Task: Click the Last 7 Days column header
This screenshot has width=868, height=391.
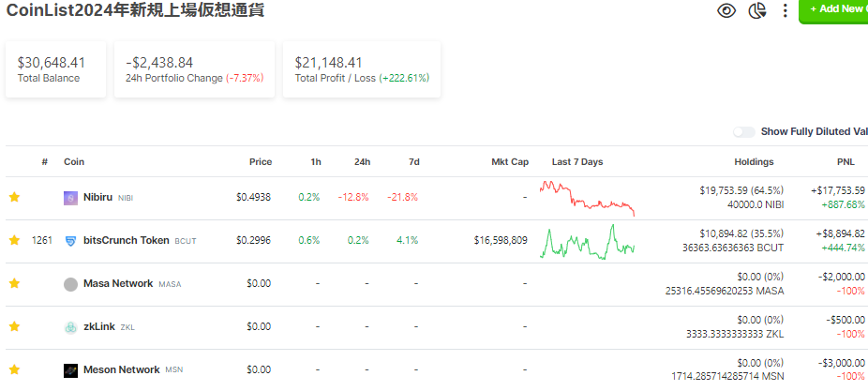Action: [577, 161]
